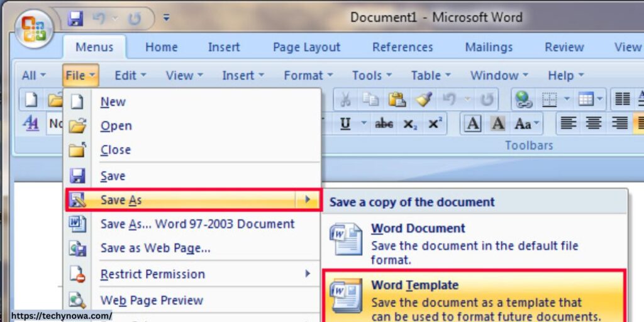644x322 pixels.
Task: Open the Restrict Permission menu entry
Action: [x=192, y=274]
